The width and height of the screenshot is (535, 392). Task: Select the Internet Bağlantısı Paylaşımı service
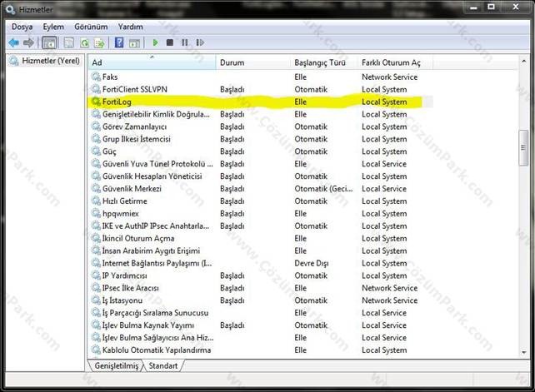[261, 263]
